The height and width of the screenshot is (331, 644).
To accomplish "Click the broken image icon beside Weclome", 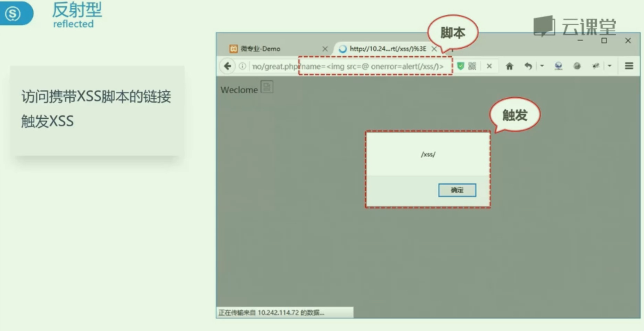I will click(267, 87).
